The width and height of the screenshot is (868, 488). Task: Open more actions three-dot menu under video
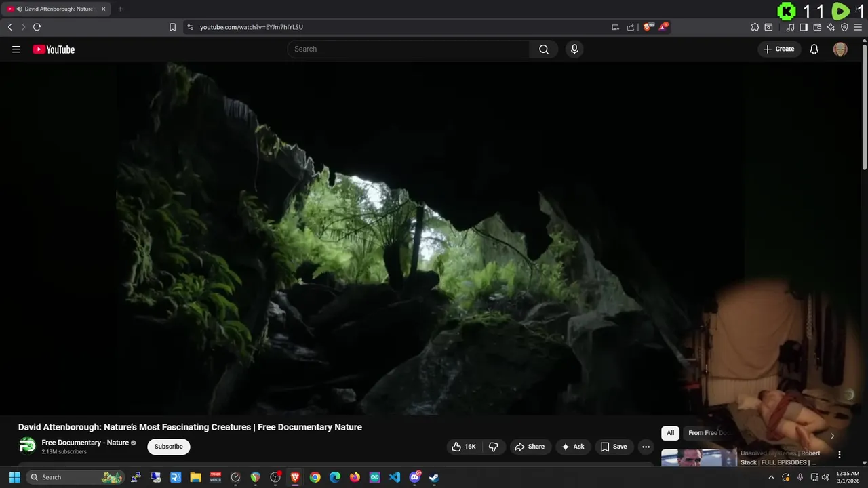click(646, 447)
